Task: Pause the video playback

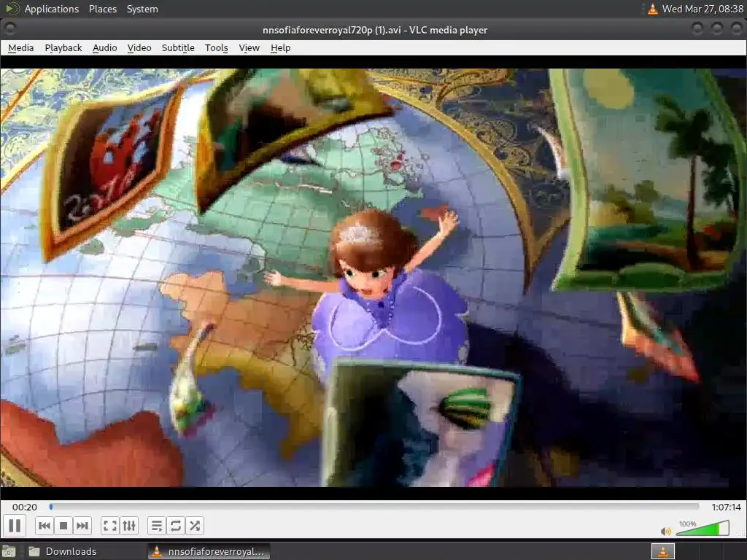Action: point(15,526)
